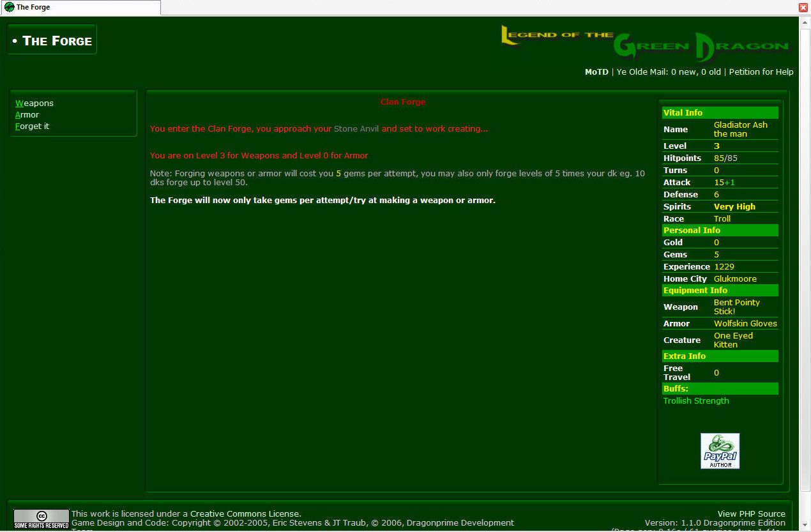Switch to The Forge browser tab
The width and height of the screenshot is (811, 532).
click(x=80, y=8)
